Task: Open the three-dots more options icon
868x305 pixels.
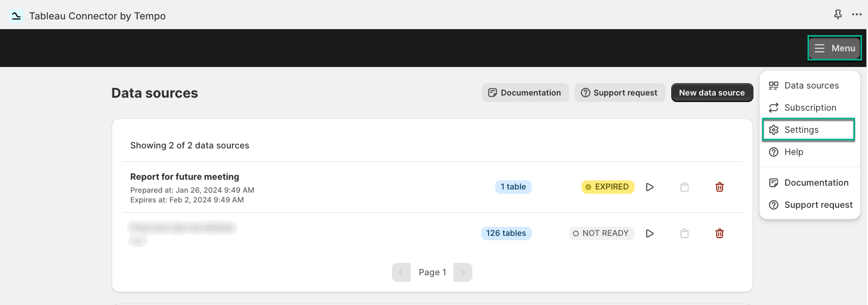Action: click(857, 15)
